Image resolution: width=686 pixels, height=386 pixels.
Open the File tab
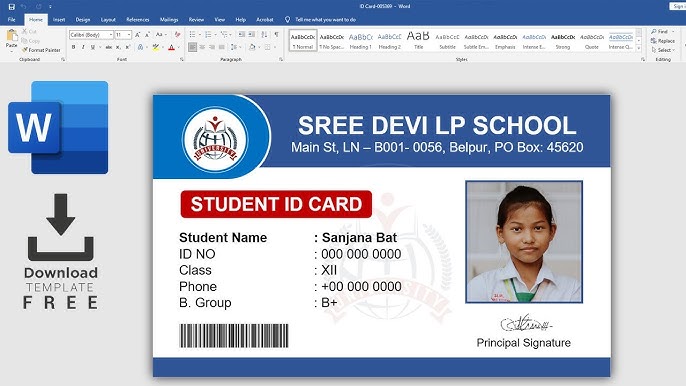pos(11,19)
